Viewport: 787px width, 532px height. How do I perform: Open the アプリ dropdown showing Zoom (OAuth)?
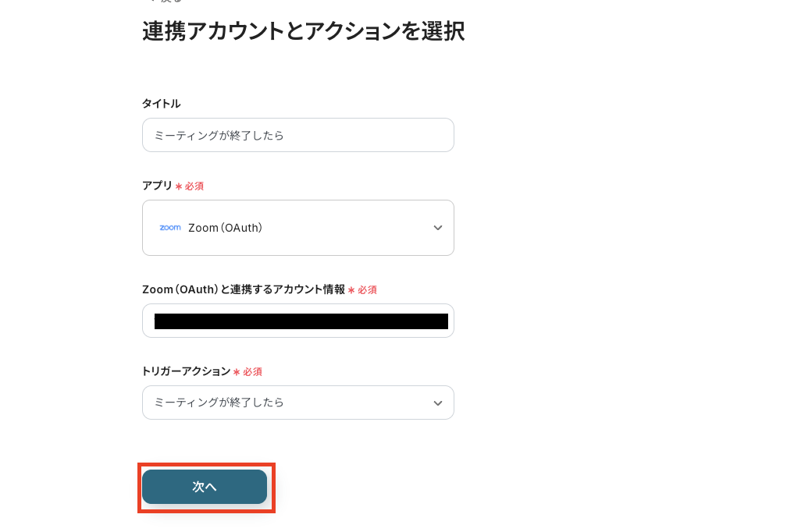pos(298,227)
